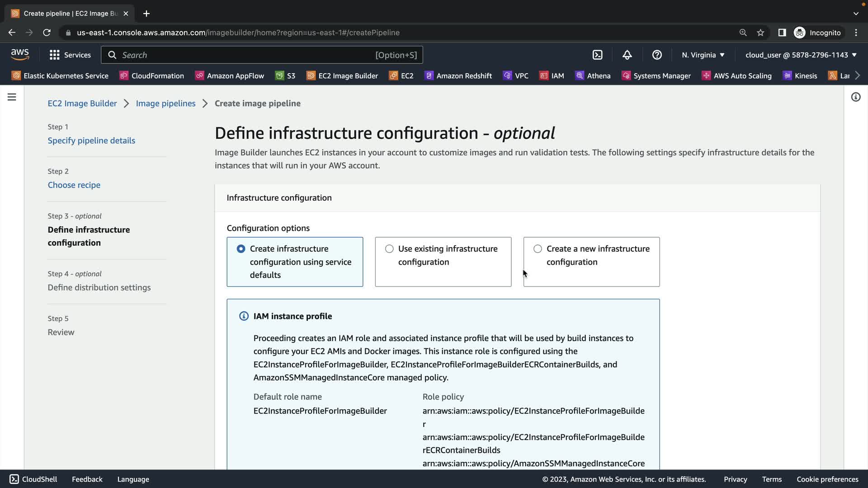Reload the page in browser
This screenshot has height=488, width=868.
click(x=47, y=33)
